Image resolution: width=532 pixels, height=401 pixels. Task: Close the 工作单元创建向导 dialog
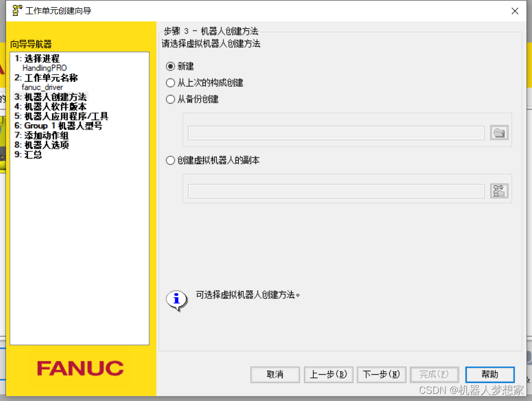point(514,11)
